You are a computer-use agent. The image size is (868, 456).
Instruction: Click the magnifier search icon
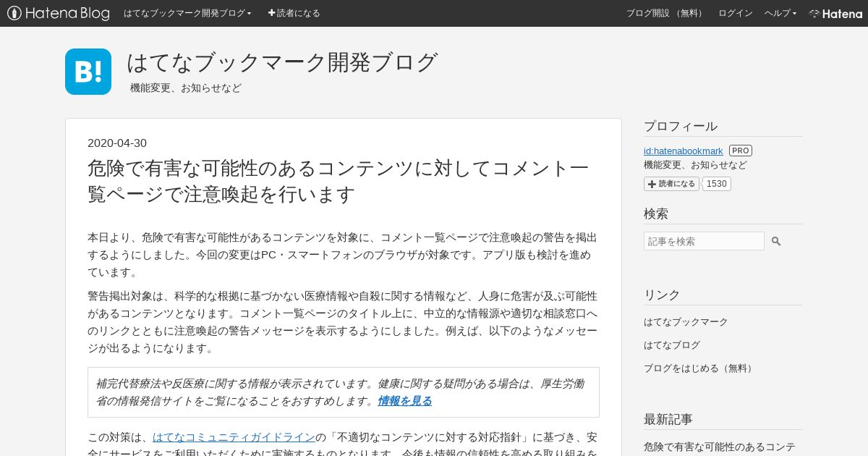[776, 241]
